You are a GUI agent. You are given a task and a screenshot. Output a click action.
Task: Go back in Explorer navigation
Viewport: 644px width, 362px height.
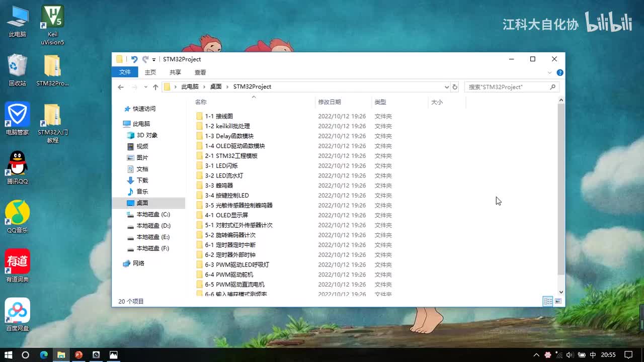[x=121, y=87]
